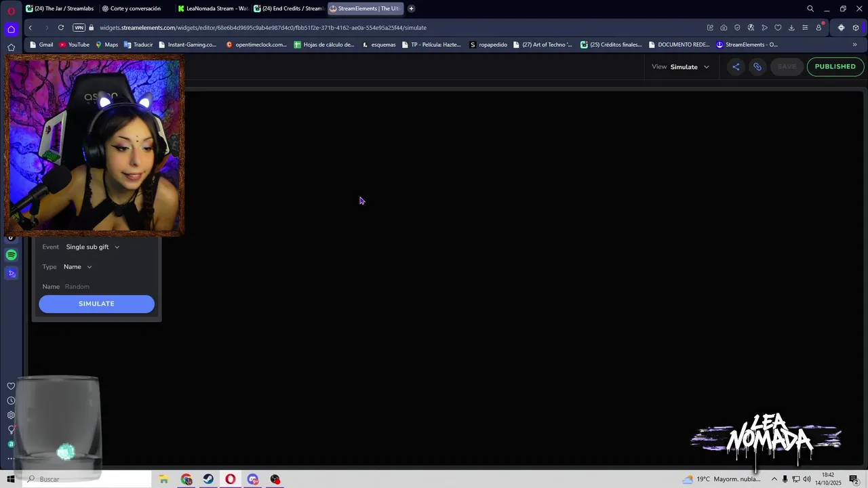Open the downloads icon

click(791, 28)
